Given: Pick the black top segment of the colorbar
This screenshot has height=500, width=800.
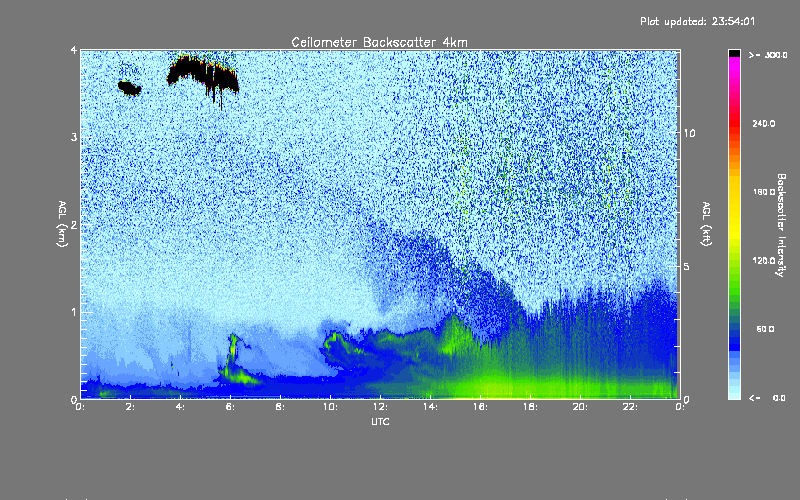Looking at the screenshot, I should click(x=734, y=53).
